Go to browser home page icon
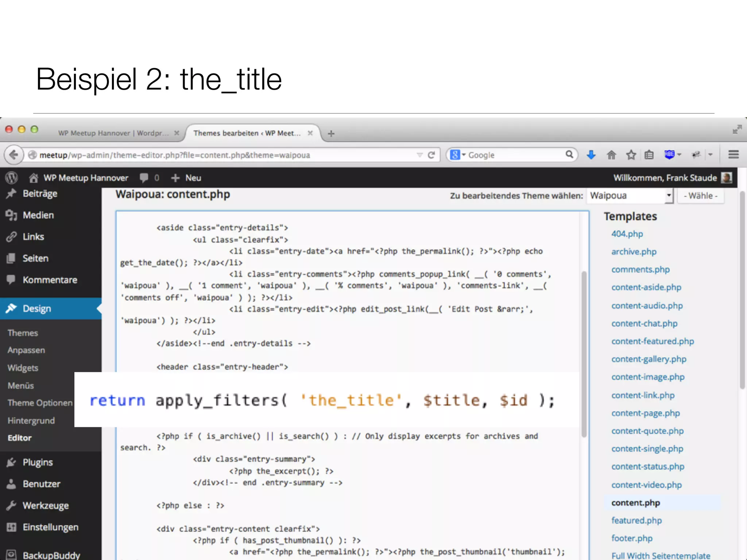747x560 pixels. [611, 155]
